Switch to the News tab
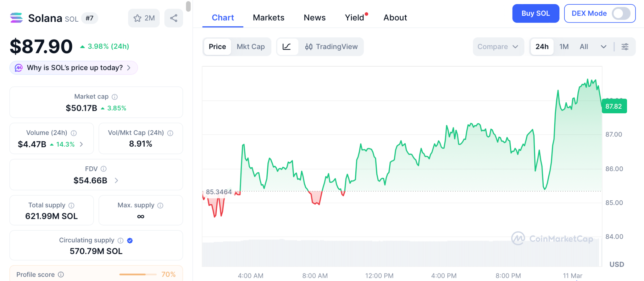Screen dimensions: 644x281 pos(314,18)
